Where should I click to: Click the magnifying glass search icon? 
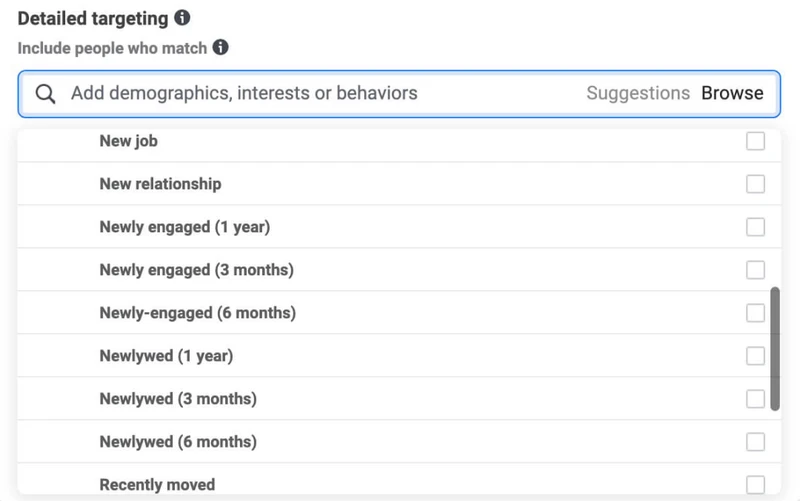tap(45, 94)
